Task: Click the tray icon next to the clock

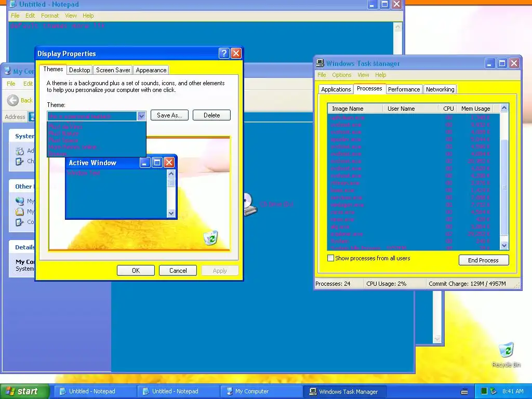Action: [494, 391]
